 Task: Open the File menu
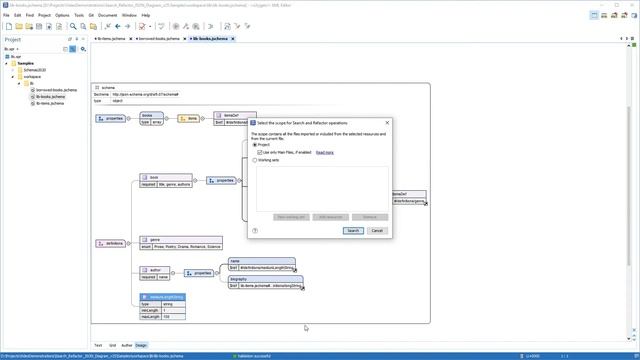tap(6, 15)
